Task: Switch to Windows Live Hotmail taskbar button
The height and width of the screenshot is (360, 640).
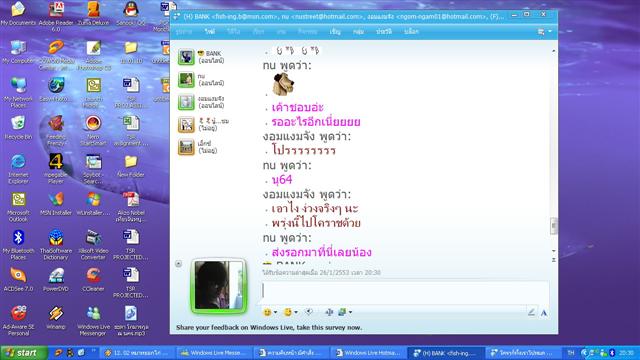Action: click(368, 353)
